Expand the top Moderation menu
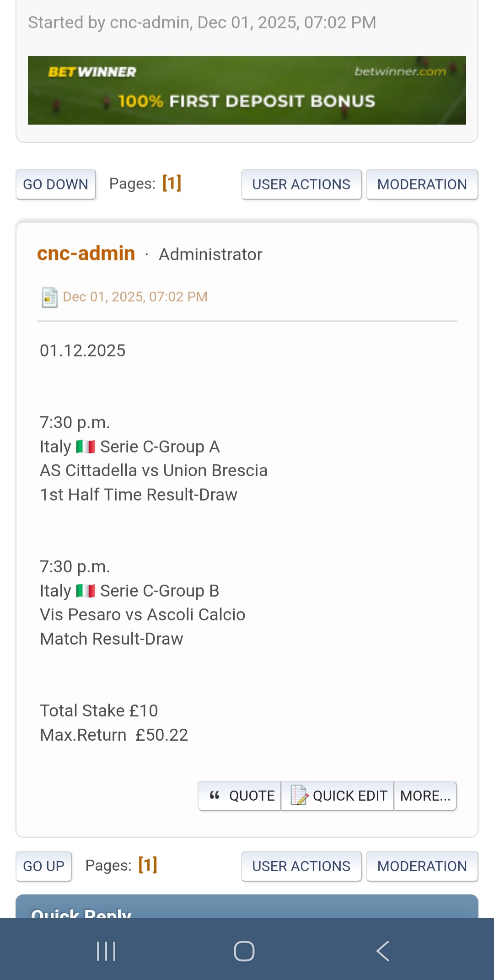The width and height of the screenshot is (494, 980). [422, 184]
